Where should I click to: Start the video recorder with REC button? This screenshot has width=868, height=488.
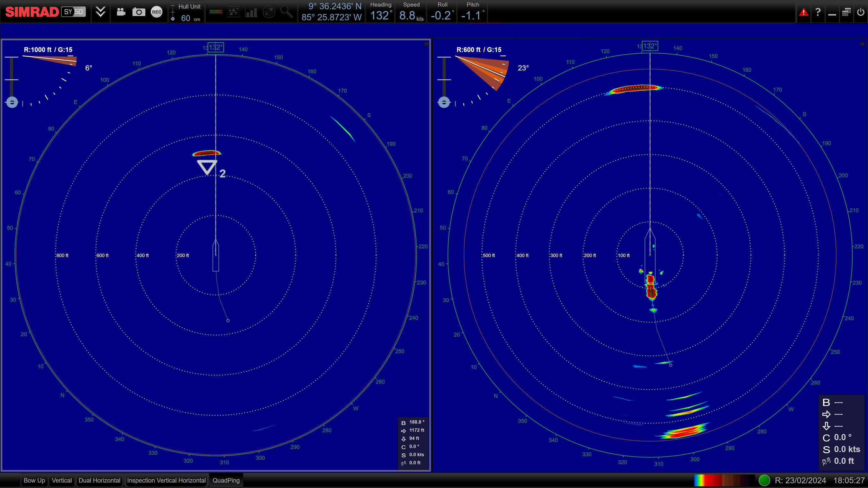point(156,12)
